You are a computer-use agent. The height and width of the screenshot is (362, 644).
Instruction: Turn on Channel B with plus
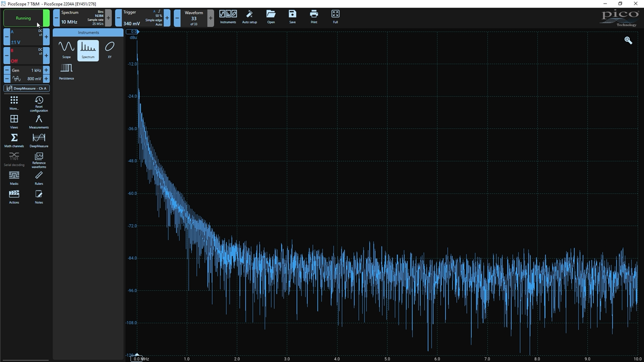click(x=46, y=55)
